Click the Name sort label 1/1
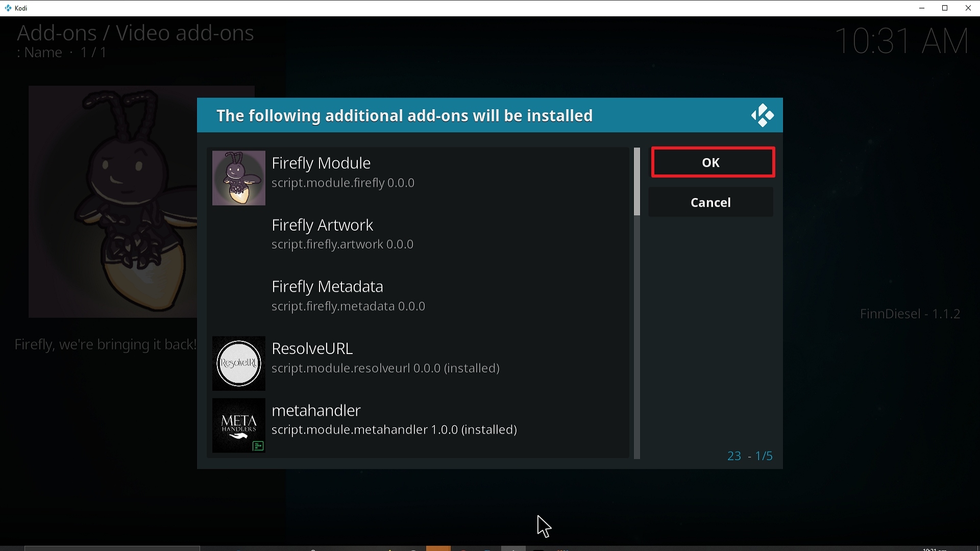980x551 pixels. pyautogui.click(x=62, y=53)
